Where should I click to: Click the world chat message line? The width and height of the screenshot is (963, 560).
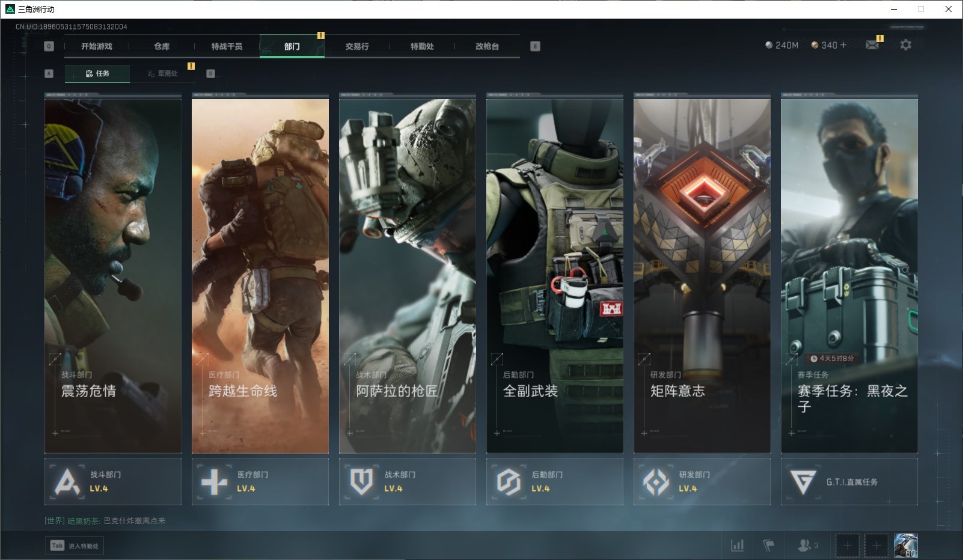[x=105, y=521]
